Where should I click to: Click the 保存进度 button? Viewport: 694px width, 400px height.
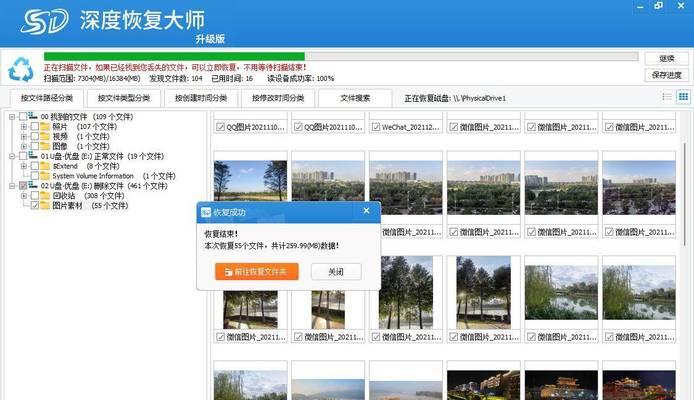click(x=667, y=75)
